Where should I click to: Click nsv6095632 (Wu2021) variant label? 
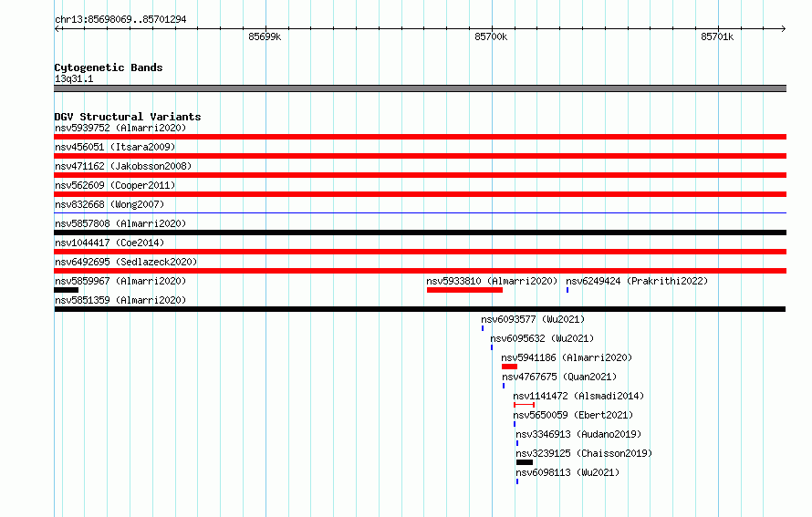(x=542, y=338)
